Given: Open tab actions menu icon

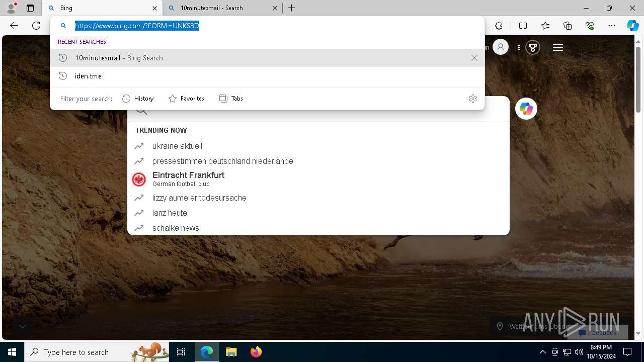Looking at the screenshot, I should pyautogui.click(x=30, y=8).
